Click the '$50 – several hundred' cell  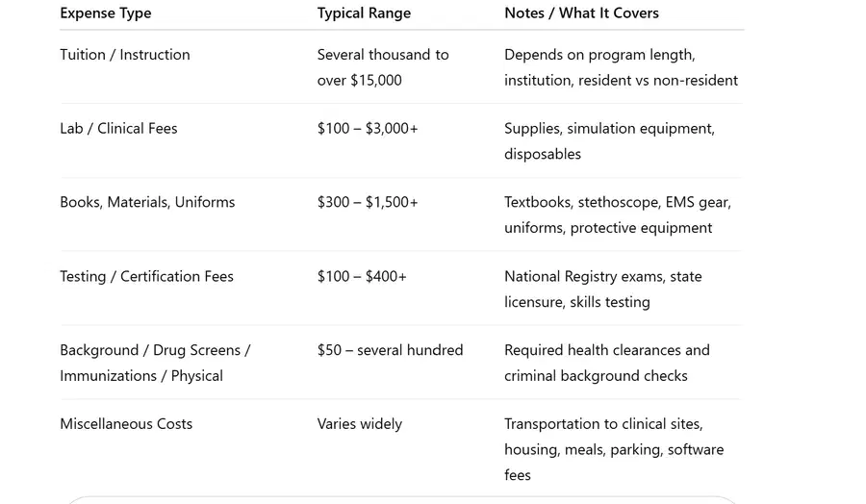[390, 350]
